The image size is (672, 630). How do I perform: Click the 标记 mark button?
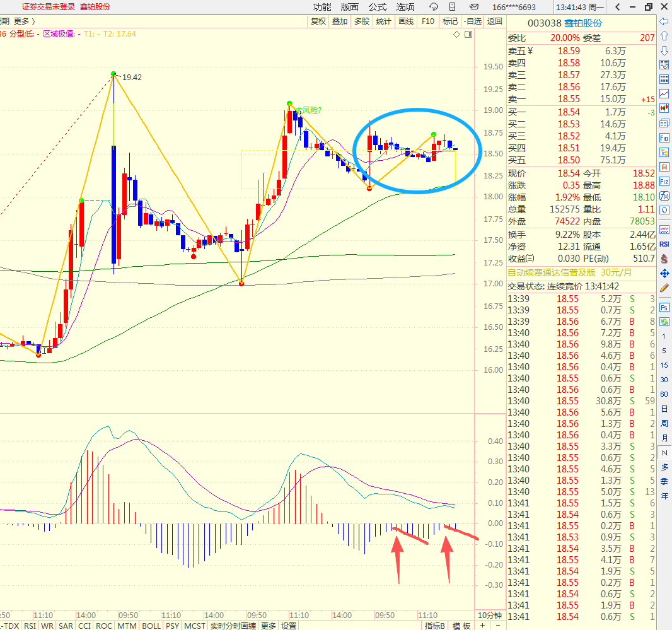[x=450, y=21]
